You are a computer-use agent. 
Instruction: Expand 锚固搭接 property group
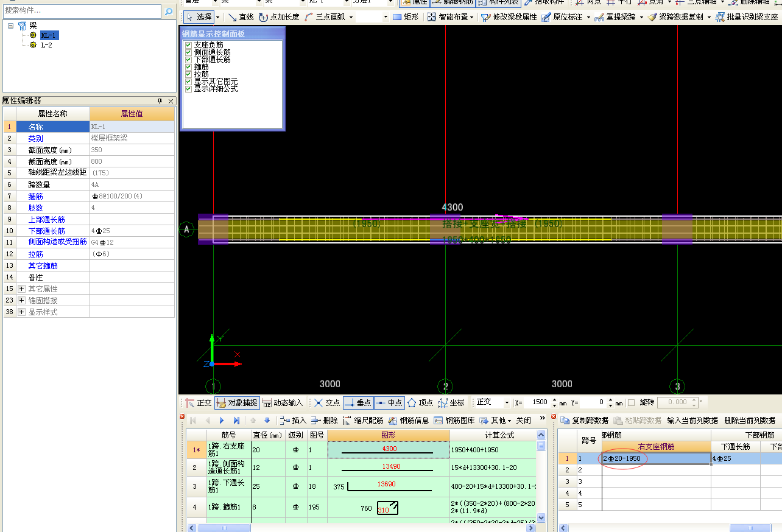(21, 300)
